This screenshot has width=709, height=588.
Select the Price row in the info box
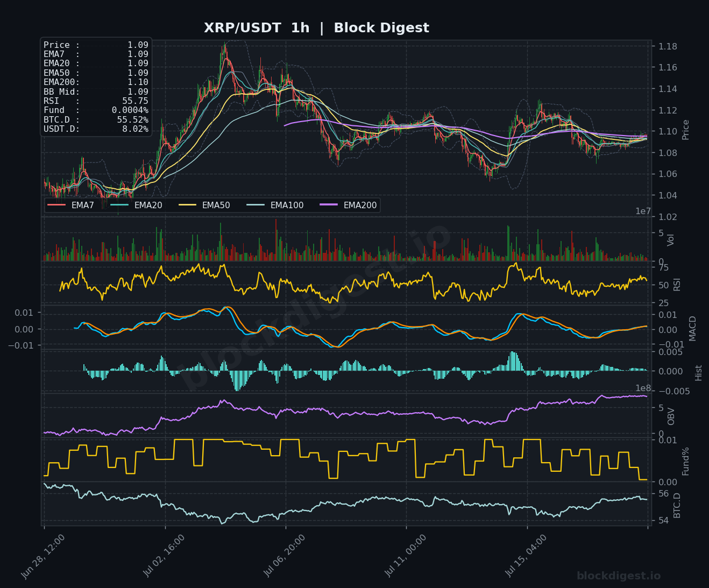click(96, 45)
